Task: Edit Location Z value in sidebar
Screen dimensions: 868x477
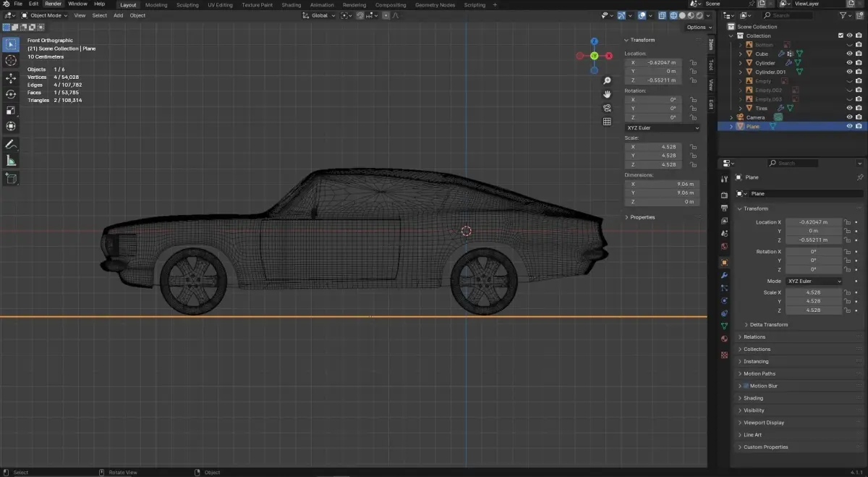Action: point(655,80)
